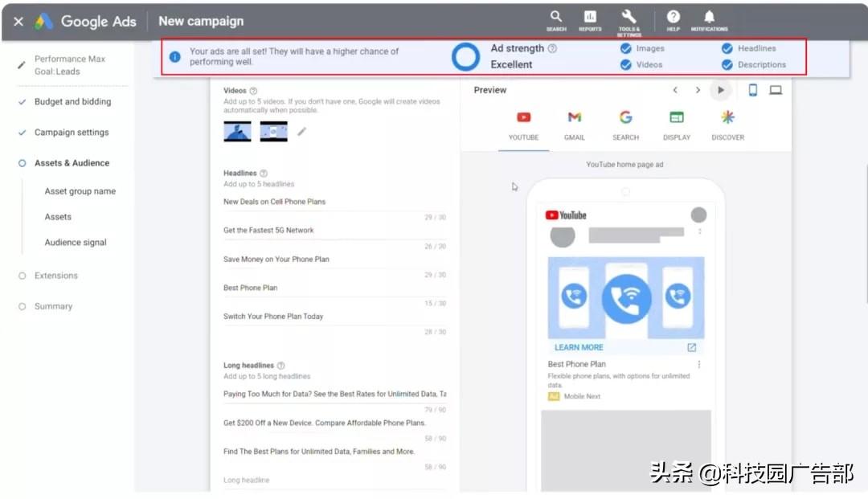Image resolution: width=868 pixels, height=499 pixels.
Task: Click the Mobile Next advertiser name
Action: click(x=582, y=397)
